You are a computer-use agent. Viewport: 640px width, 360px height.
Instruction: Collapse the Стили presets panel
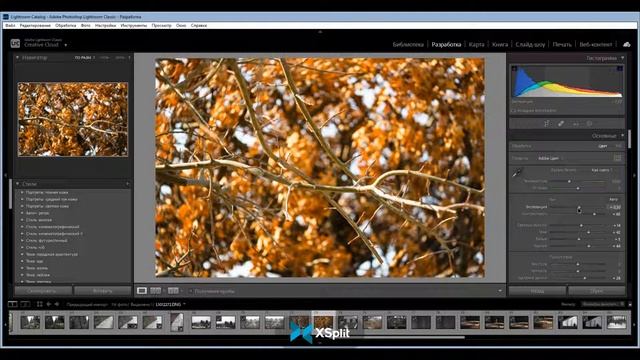[18, 184]
